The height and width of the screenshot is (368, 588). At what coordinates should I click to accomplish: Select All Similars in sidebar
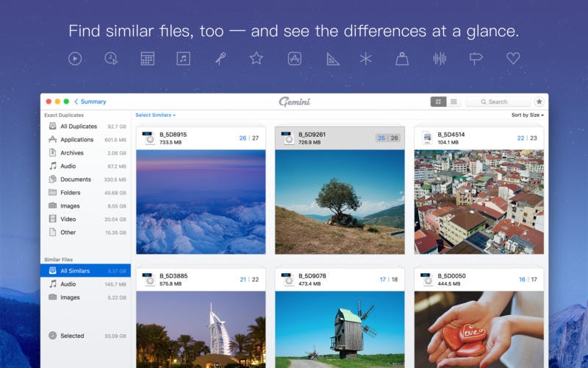click(85, 271)
